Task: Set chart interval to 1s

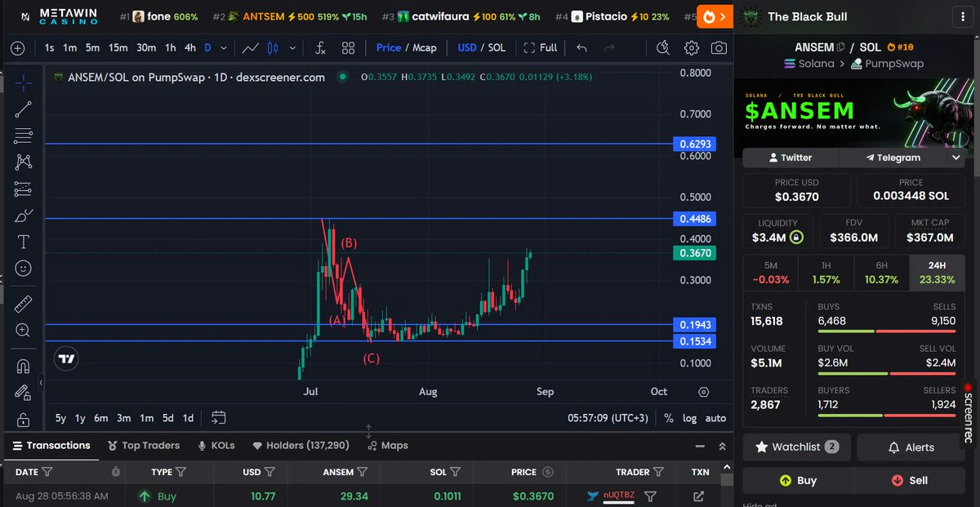Action: coord(50,48)
